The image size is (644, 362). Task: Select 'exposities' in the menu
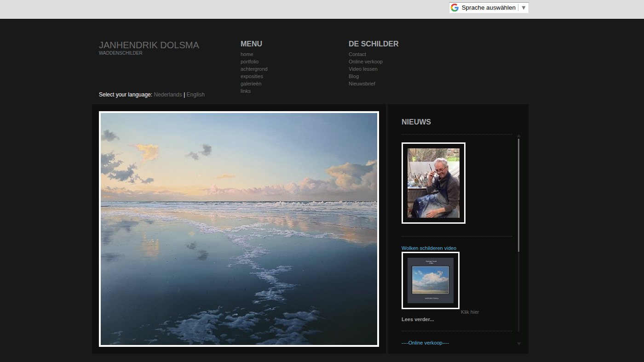click(252, 76)
